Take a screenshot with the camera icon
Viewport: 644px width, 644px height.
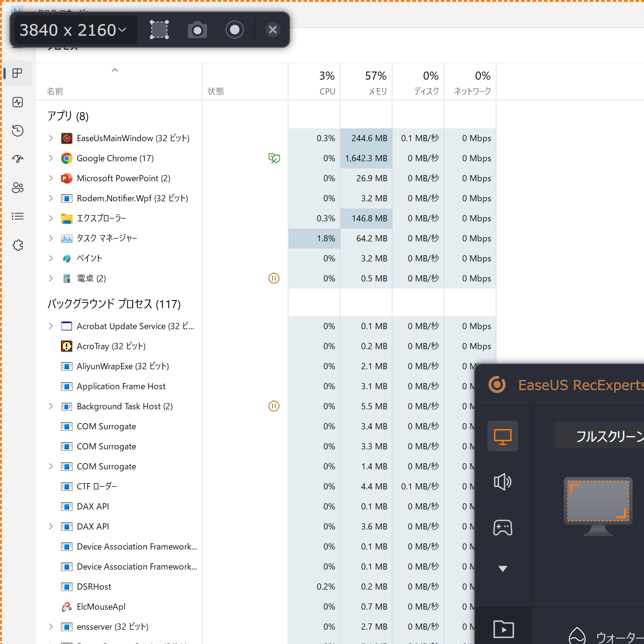(197, 30)
